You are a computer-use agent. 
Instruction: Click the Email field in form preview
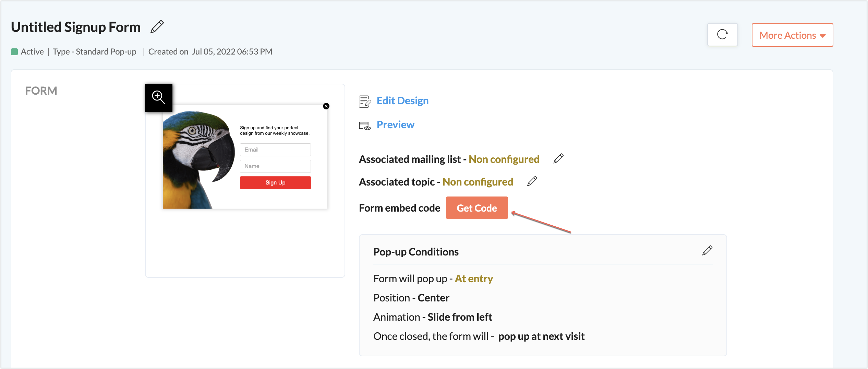tap(275, 150)
